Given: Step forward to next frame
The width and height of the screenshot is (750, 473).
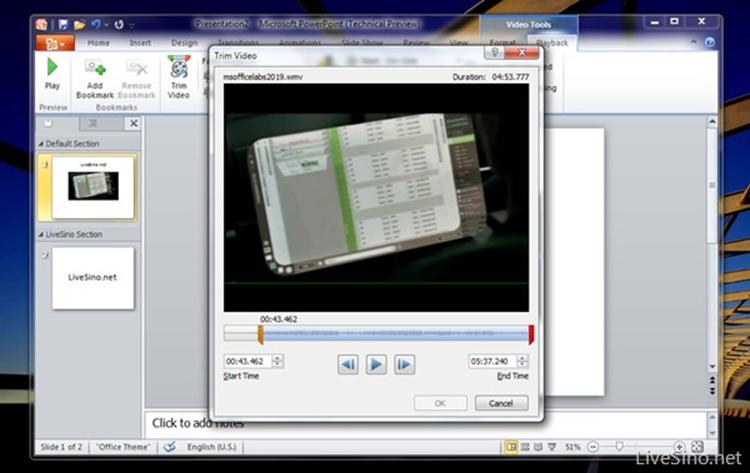Looking at the screenshot, I should (404, 364).
